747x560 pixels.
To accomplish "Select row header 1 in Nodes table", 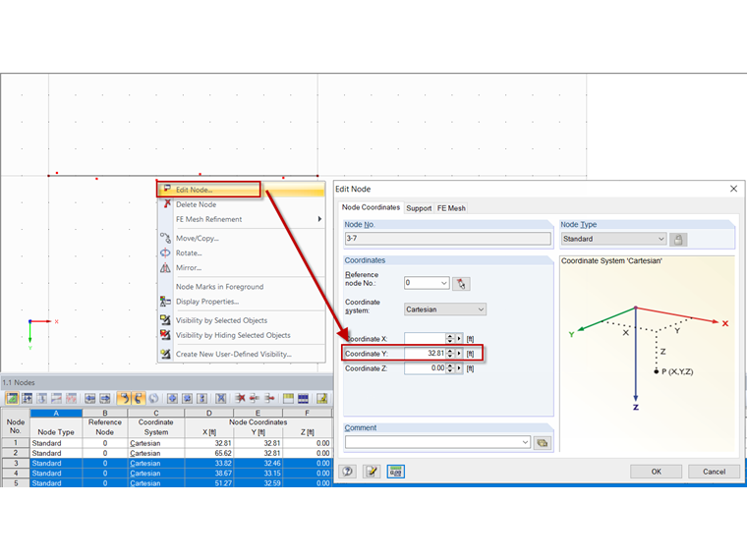I will (16, 443).
